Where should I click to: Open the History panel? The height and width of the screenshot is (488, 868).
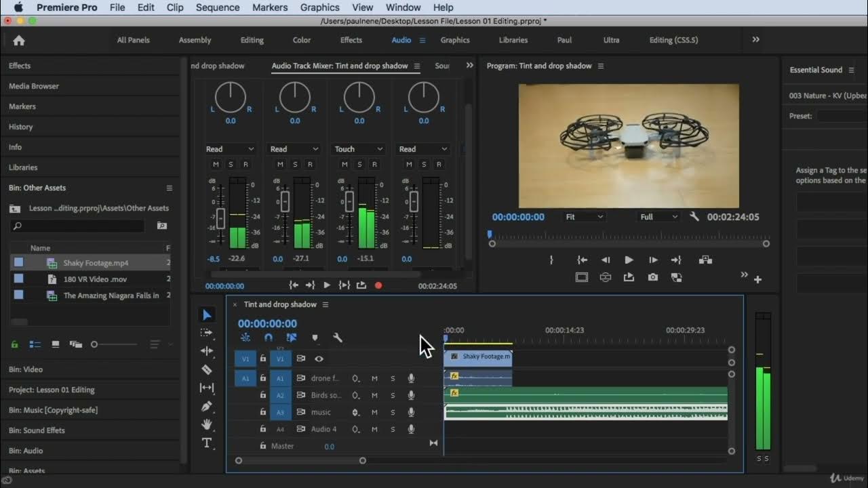click(21, 127)
